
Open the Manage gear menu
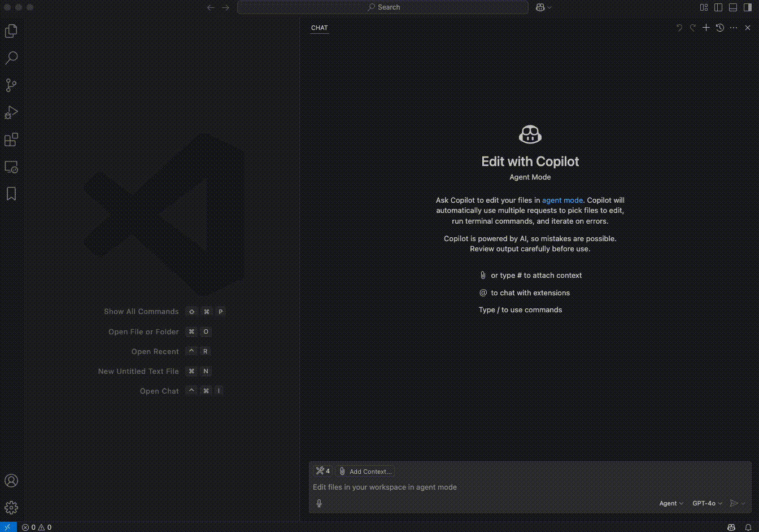[11, 508]
